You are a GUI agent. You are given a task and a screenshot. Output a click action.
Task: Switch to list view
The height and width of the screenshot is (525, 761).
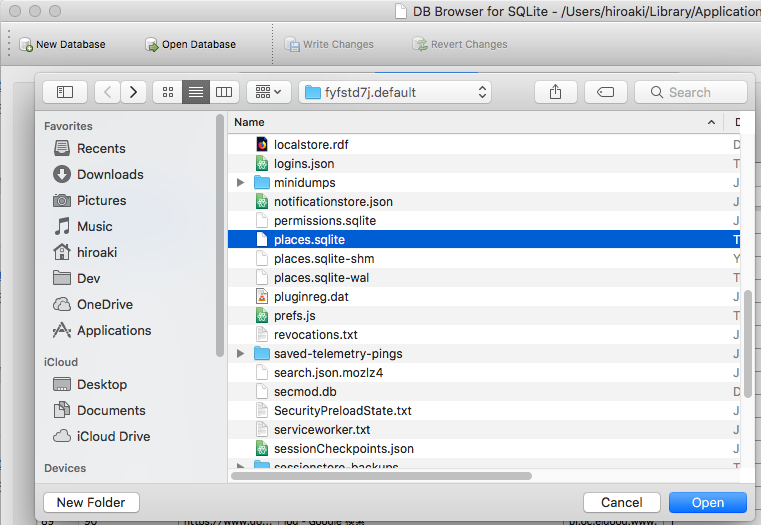pyautogui.click(x=196, y=92)
